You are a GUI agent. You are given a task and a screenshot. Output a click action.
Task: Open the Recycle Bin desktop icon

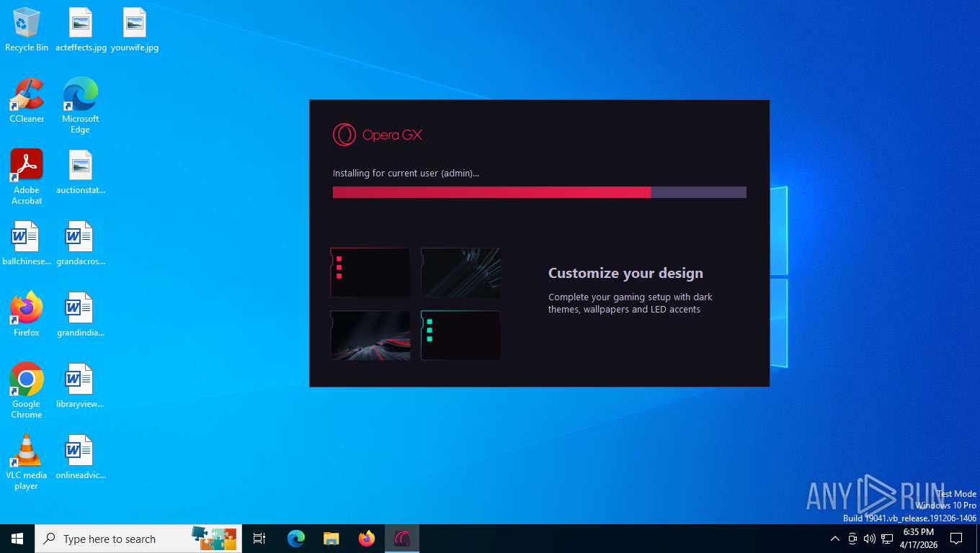pos(27,30)
